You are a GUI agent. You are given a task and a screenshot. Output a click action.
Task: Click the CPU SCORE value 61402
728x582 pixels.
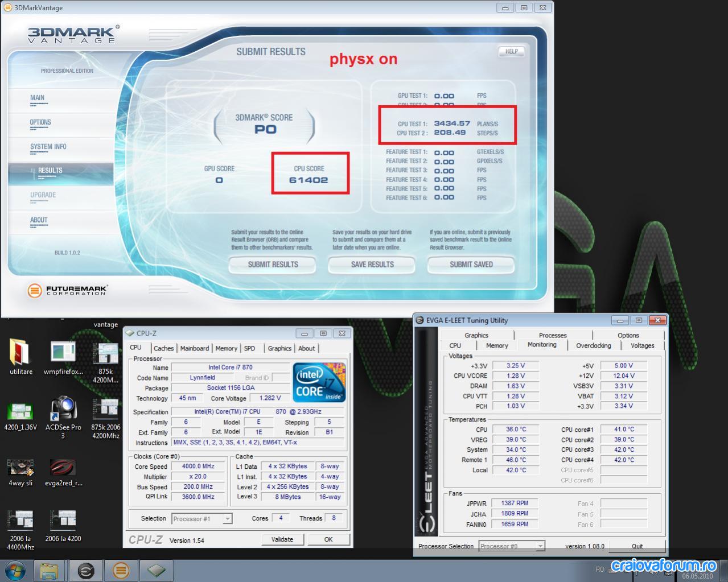pyautogui.click(x=309, y=180)
